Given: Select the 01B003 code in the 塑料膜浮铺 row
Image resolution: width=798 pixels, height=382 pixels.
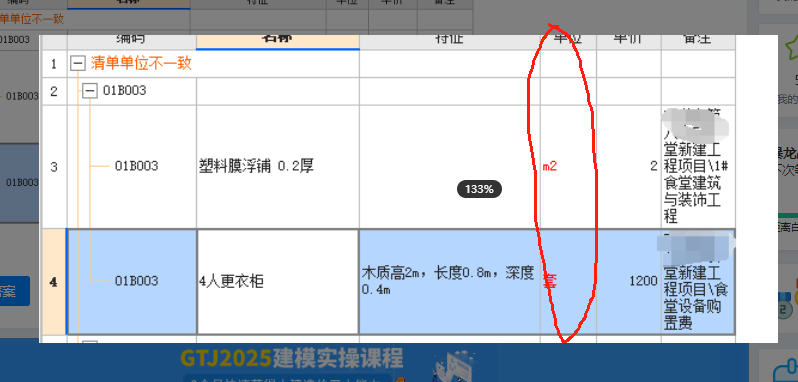Looking at the screenshot, I should [x=136, y=166].
